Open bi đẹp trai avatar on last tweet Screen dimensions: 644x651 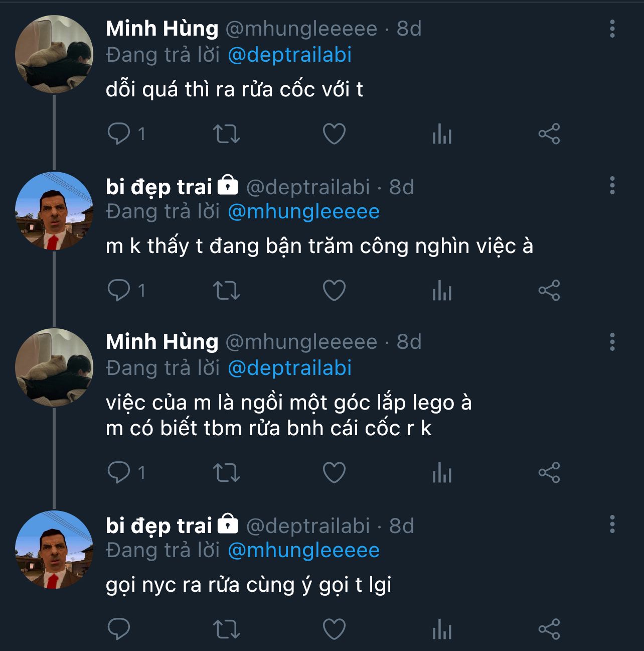54,550
